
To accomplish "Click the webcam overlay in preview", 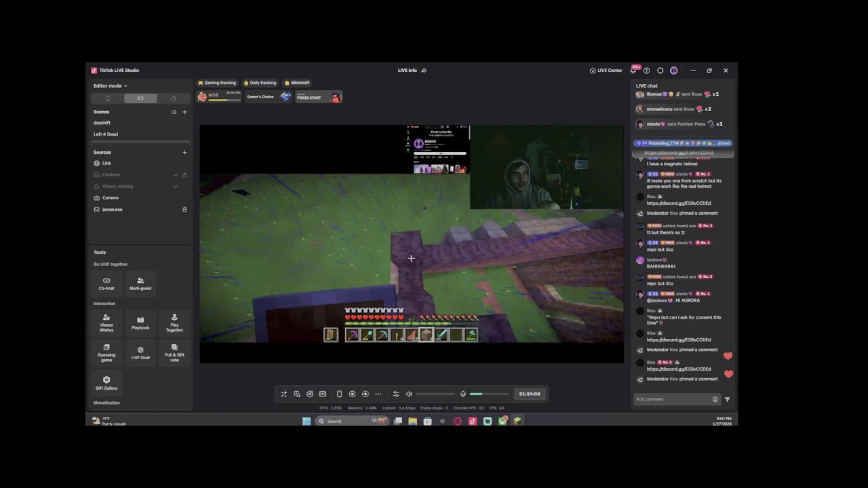I will [x=547, y=167].
